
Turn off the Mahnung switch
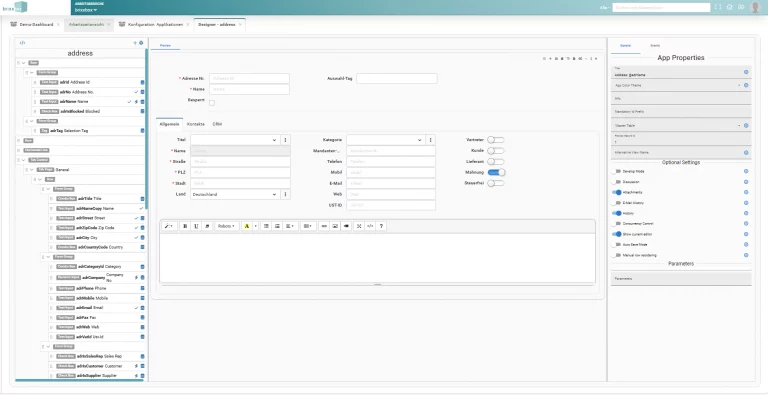(x=496, y=173)
